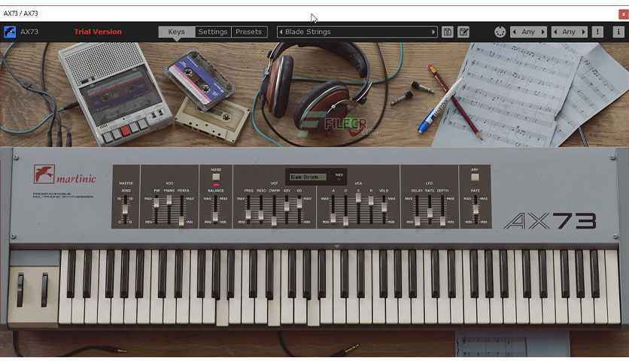Click the MIDI indicator beside the LCD

339,177
